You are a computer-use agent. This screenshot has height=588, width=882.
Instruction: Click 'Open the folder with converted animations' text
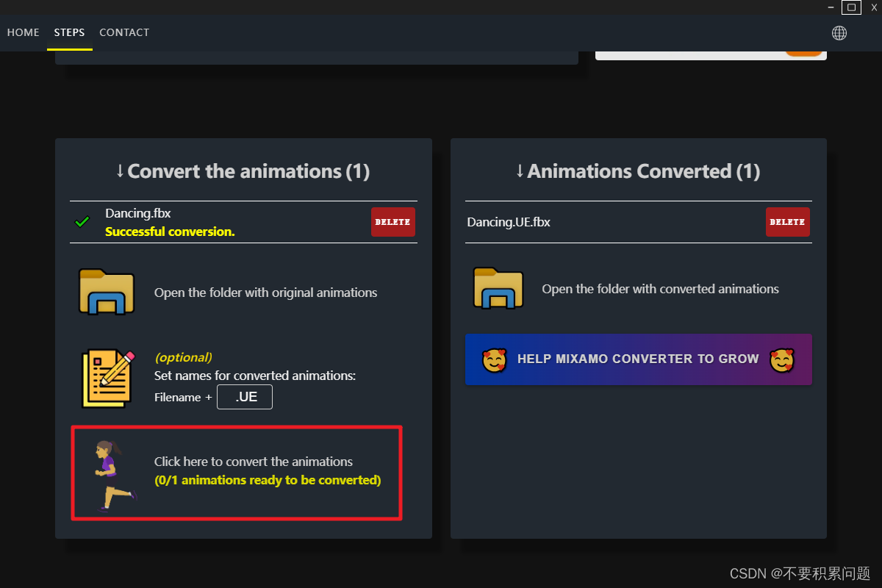pyautogui.click(x=661, y=289)
